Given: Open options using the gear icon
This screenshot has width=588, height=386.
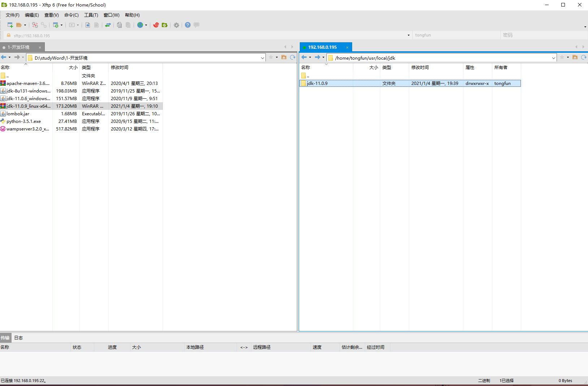Looking at the screenshot, I should (177, 25).
